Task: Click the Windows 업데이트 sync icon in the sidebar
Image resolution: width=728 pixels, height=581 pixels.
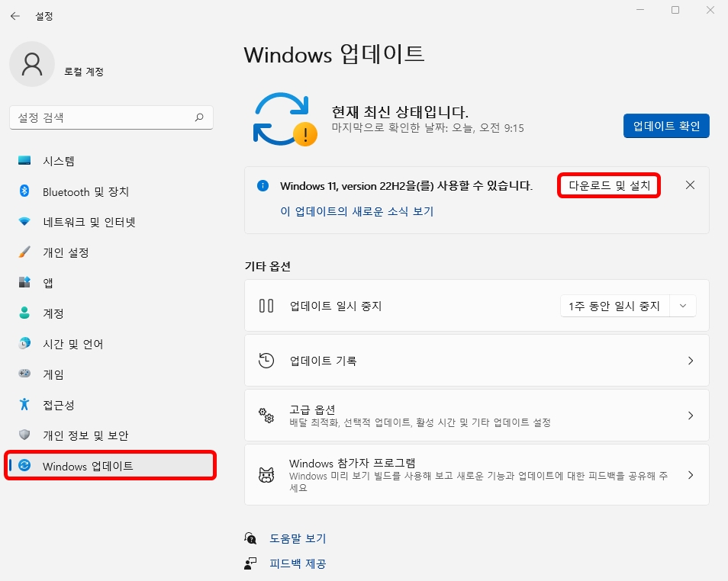Action: [x=24, y=465]
